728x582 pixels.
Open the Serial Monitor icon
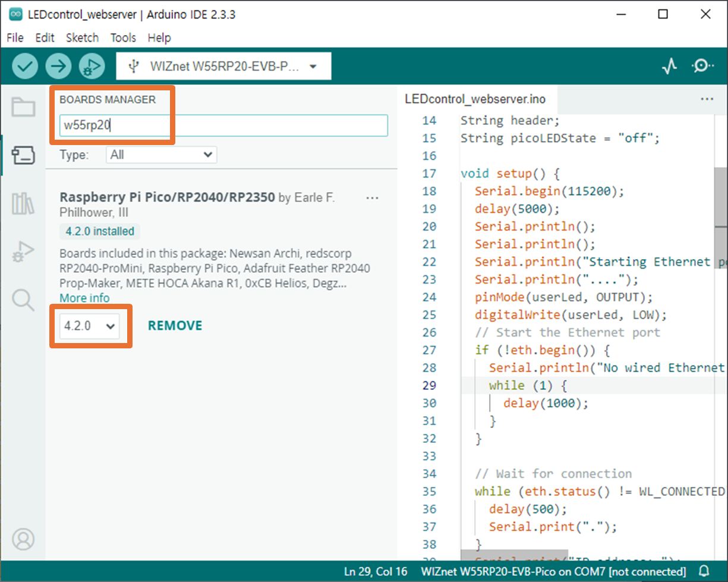coord(702,66)
